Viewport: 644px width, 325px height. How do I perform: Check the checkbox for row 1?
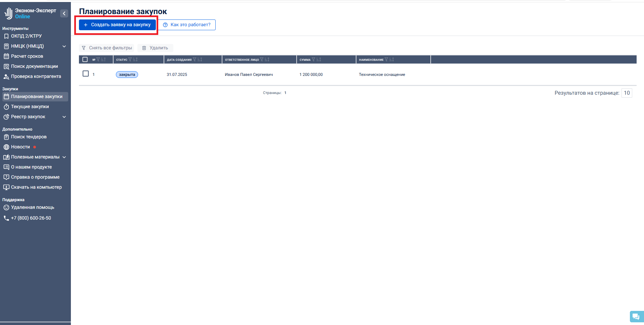[86, 74]
